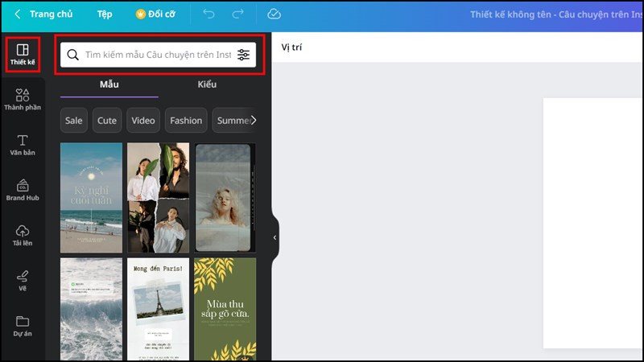The height and width of the screenshot is (362, 644).
Task: Click the search magnifier icon
Action: (72, 55)
